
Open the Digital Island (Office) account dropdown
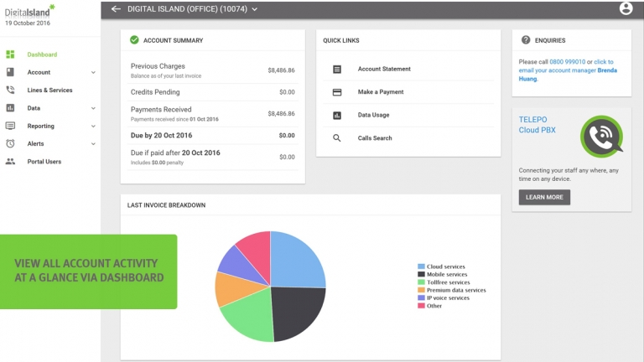click(x=193, y=9)
